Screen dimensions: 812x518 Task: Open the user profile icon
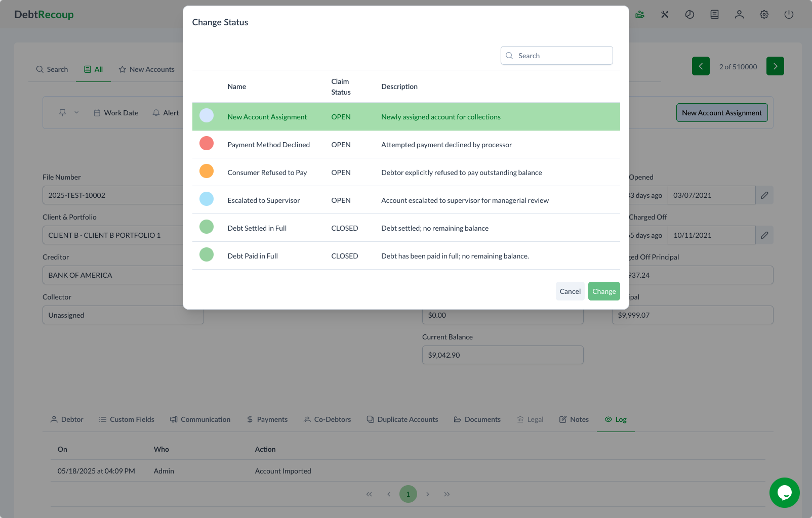click(x=739, y=15)
